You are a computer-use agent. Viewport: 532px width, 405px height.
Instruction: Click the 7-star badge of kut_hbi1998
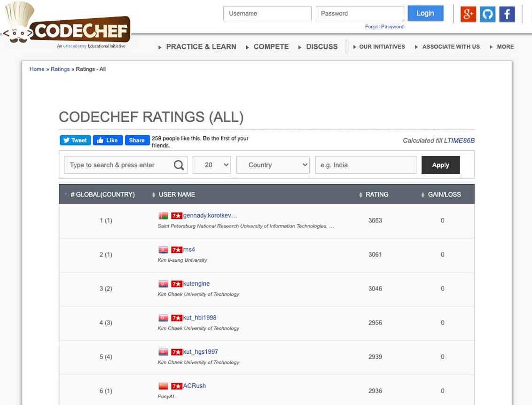tap(176, 318)
